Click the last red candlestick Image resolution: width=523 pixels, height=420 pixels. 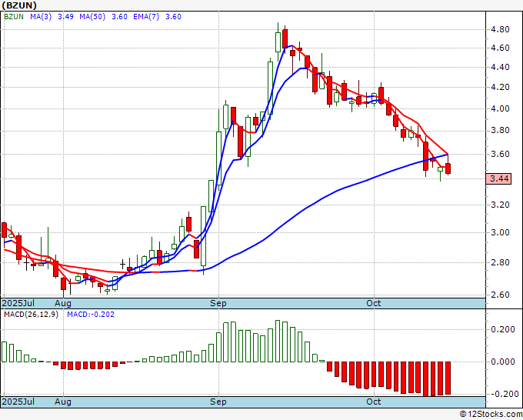[x=448, y=168]
